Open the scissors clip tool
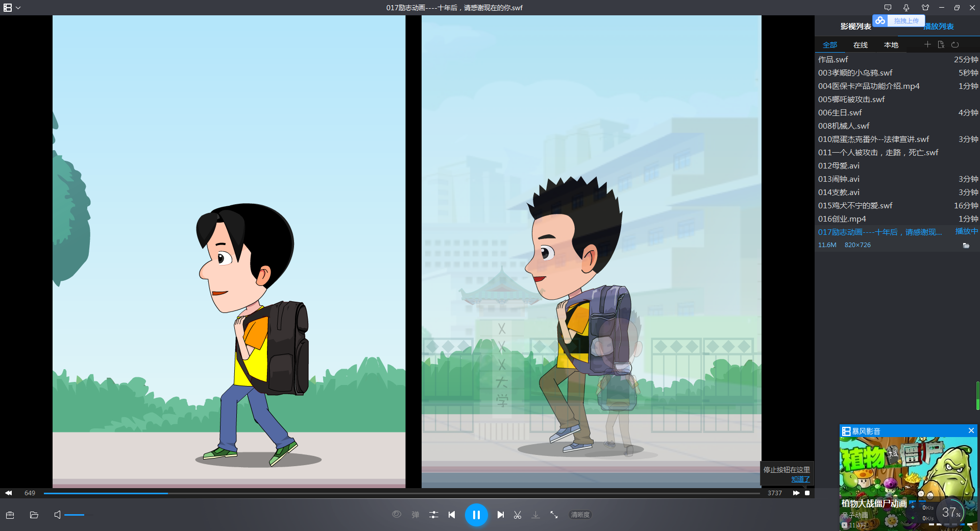This screenshot has height=531, width=980. coord(518,515)
